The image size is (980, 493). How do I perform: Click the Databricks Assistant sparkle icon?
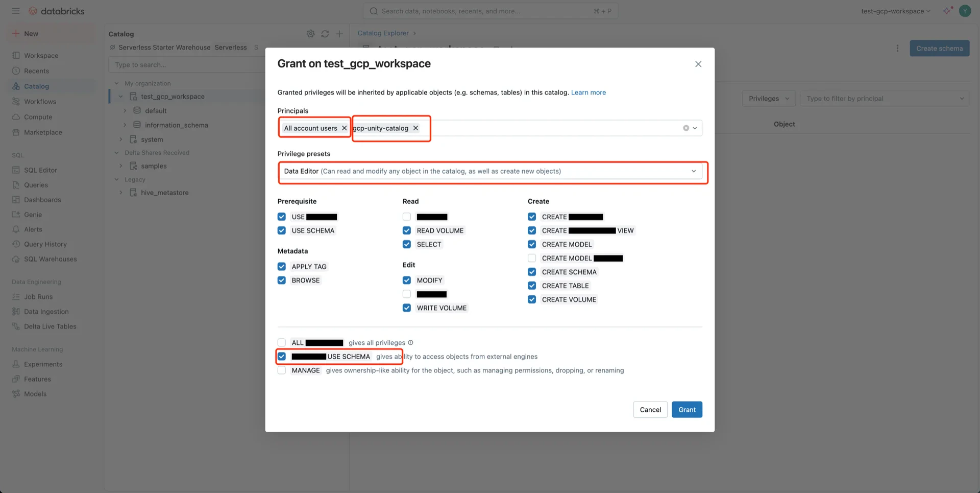pyautogui.click(x=947, y=11)
